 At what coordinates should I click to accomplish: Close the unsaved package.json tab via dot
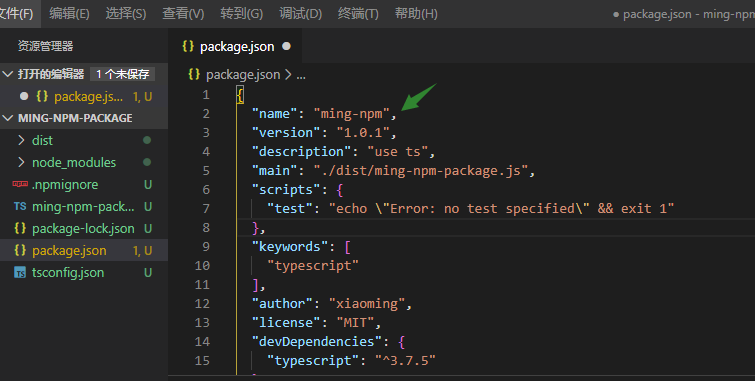click(286, 46)
